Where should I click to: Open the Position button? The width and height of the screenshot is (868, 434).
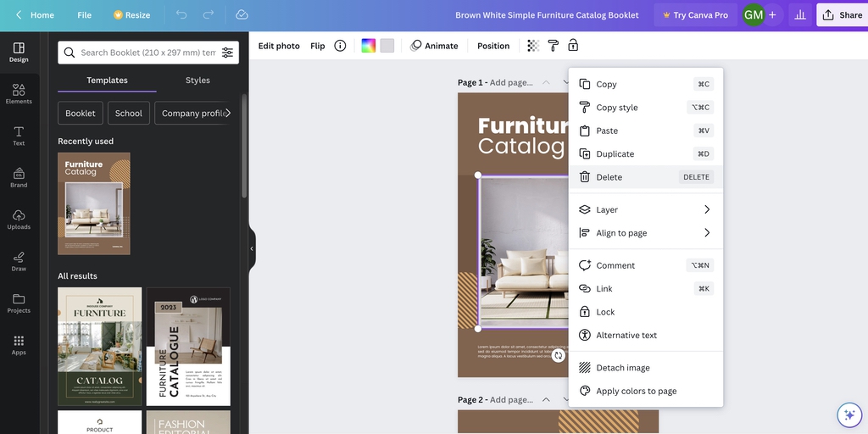click(493, 46)
